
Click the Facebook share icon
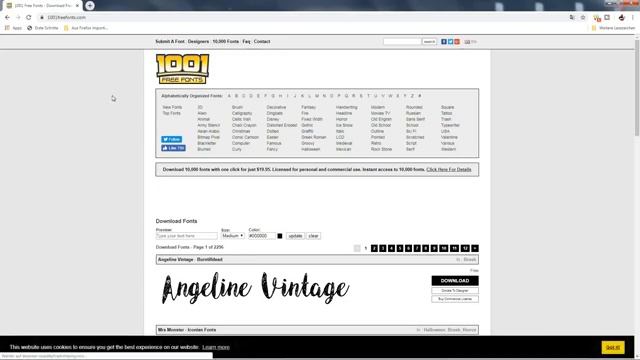coord(444,42)
